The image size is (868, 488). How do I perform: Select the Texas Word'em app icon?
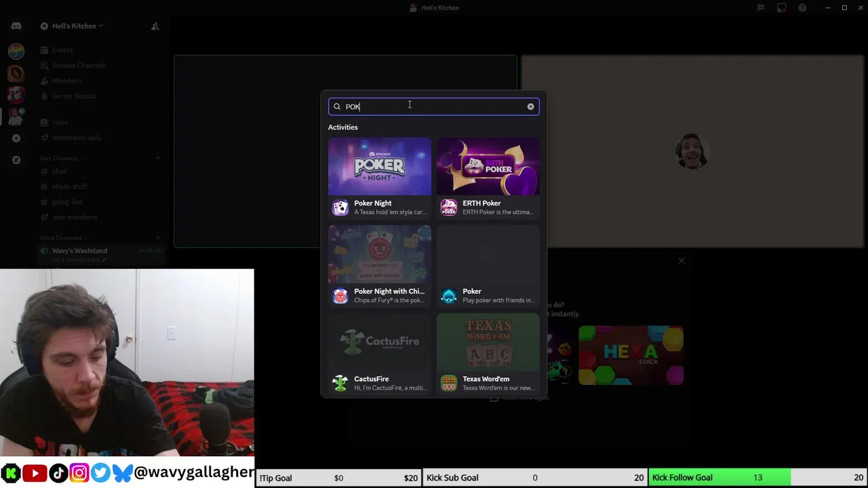(449, 383)
